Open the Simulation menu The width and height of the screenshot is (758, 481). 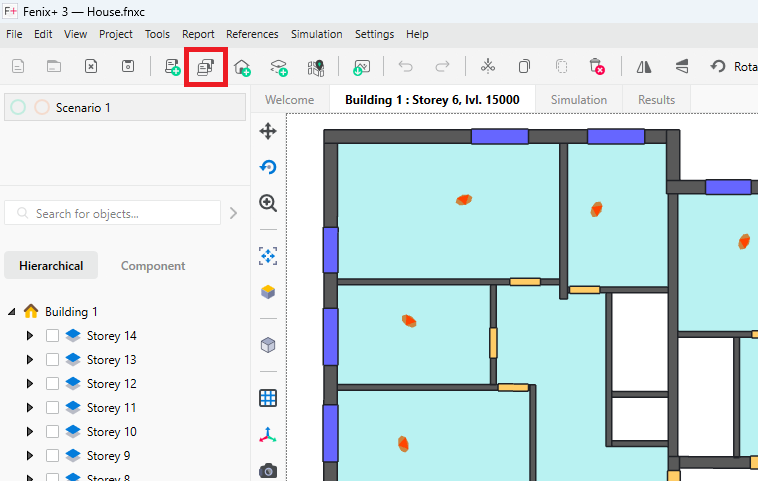pyautogui.click(x=316, y=34)
